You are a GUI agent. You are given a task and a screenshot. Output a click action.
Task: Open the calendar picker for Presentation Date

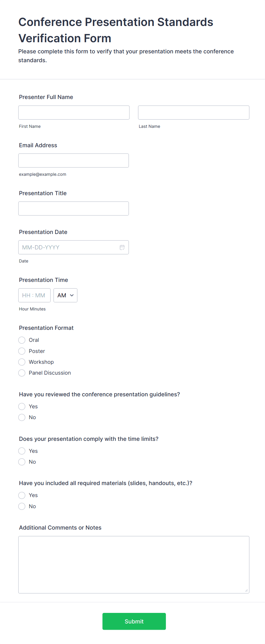[122, 247]
